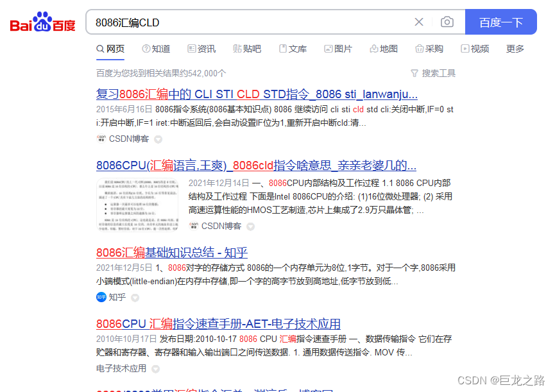555x392 pixels.
Task: Select the 网页 tab
Action: (110, 49)
